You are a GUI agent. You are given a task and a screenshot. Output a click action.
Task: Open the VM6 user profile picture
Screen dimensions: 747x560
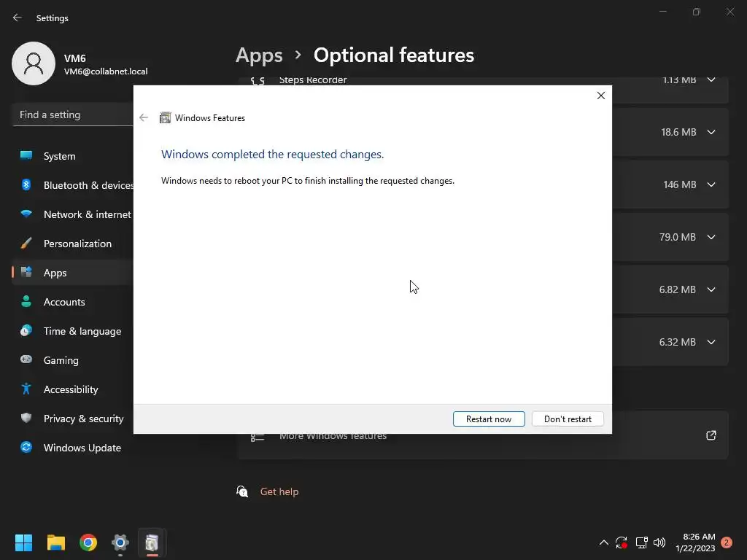[x=34, y=63]
